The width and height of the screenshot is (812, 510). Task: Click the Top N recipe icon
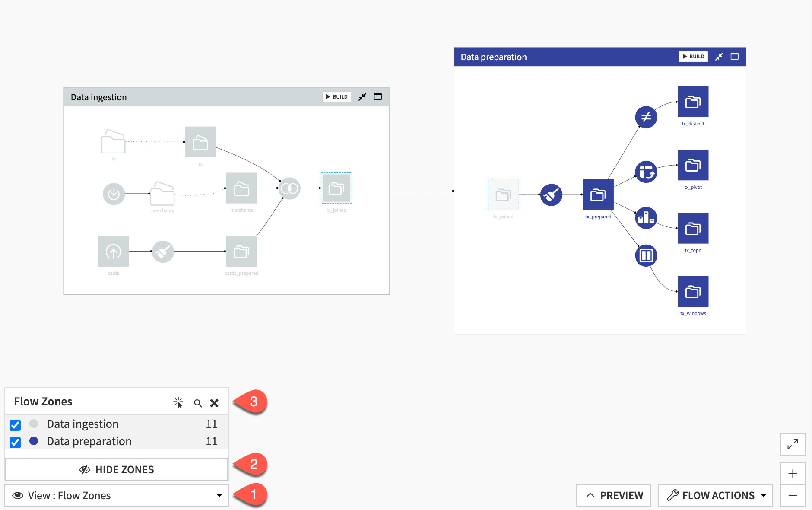coord(646,218)
